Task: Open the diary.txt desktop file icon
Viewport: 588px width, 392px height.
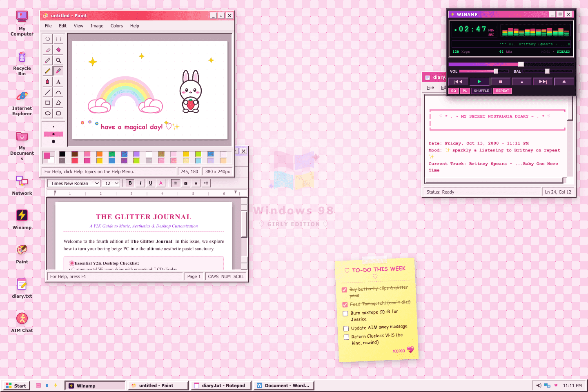Action: point(22,288)
